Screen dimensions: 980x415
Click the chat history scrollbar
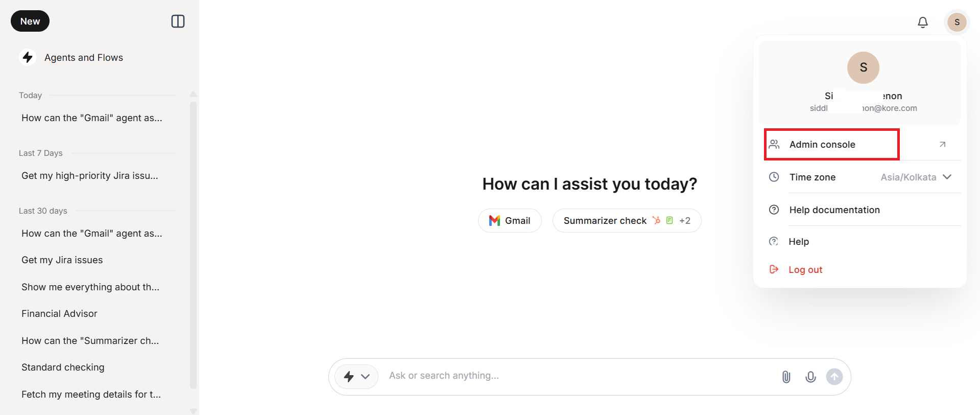coord(193,245)
